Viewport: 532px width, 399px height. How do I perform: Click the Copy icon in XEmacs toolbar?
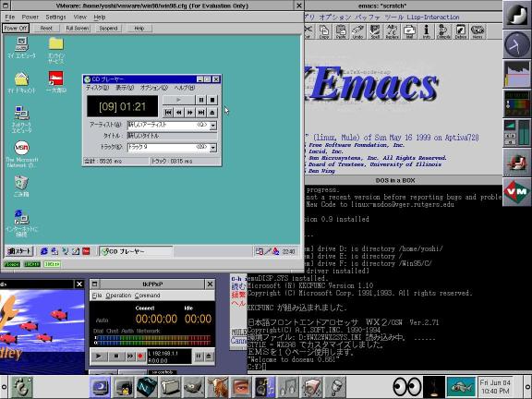(324, 31)
